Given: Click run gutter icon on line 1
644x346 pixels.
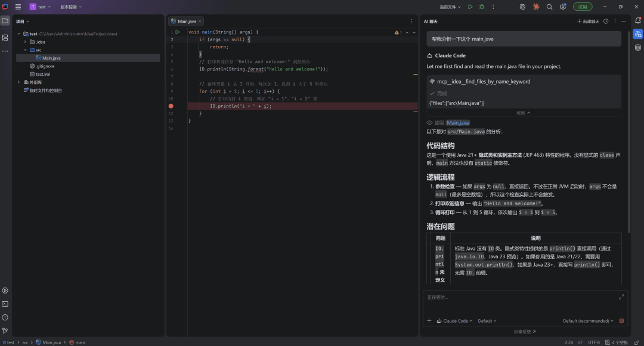Looking at the screenshot, I should [x=178, y=32].
